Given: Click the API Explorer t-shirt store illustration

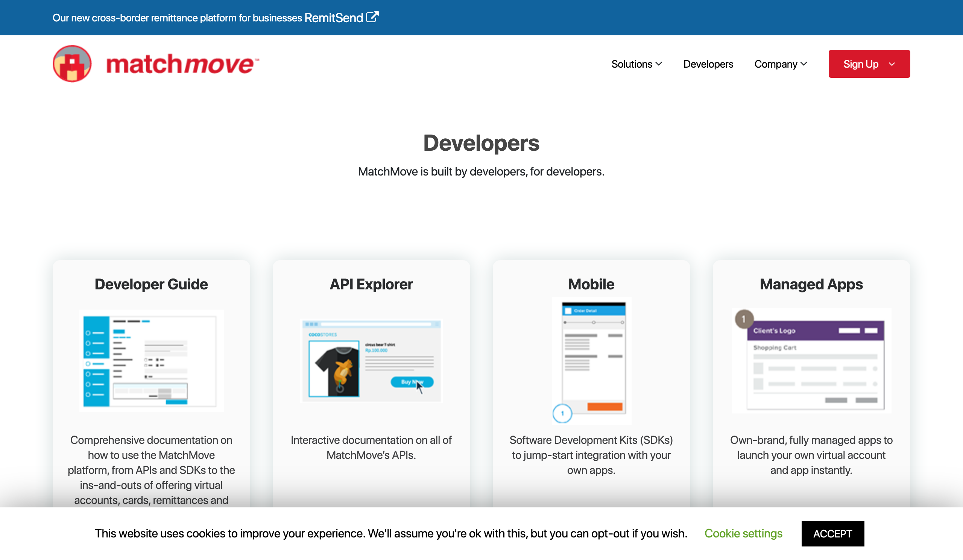Looking at the screenshot, I should click(x=371, y=361).
